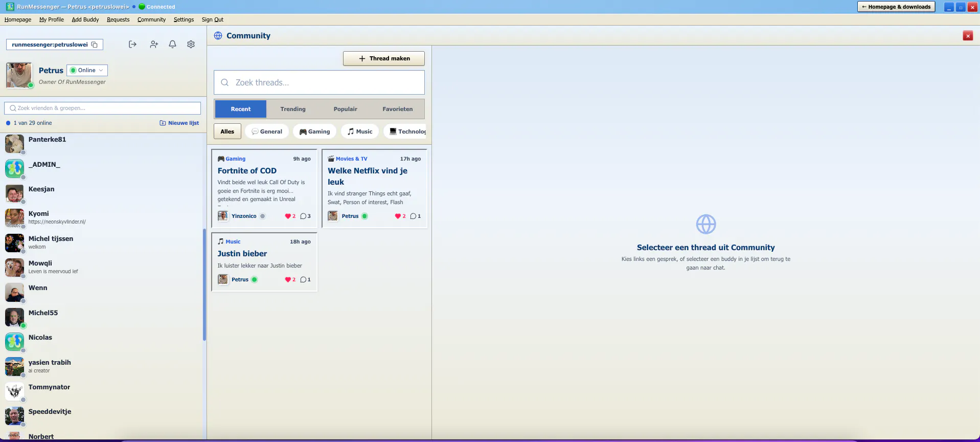Image resolution: width=980 pixels, height=442 pixels.
Task: Select buddy Wenn in the list
Action: pos(102,292)
